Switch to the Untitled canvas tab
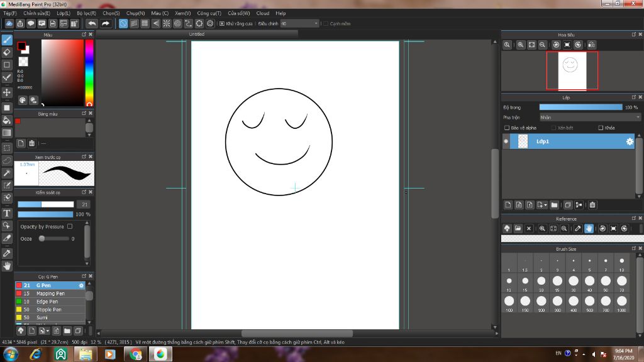 point(196,34)
